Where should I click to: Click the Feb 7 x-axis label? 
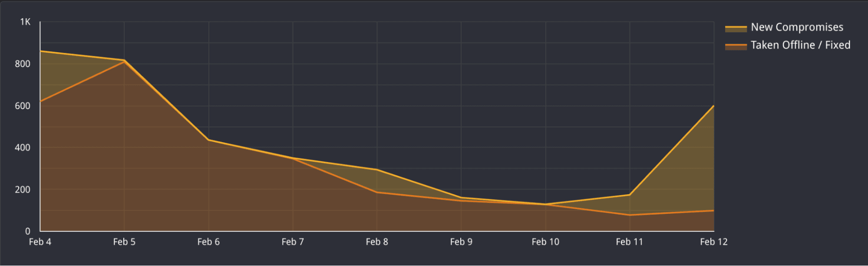point(293,242)
